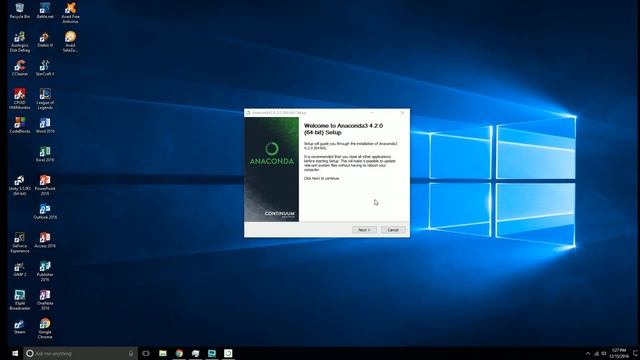Select the Unity 5.5 desktop shortcut
Screen dimensions: 640x360
(20, 185)
